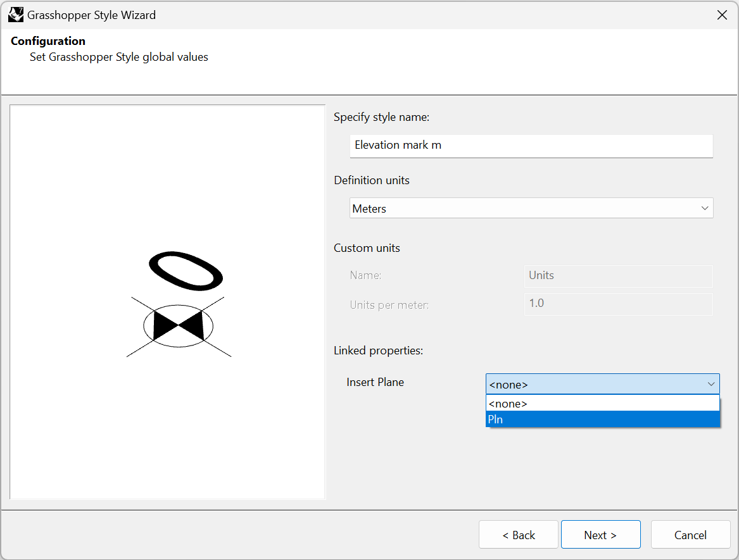Click the 'Configuration' heading text
Image resolution: width=739 pixels, height=560 pixels.
click(48, 41)
